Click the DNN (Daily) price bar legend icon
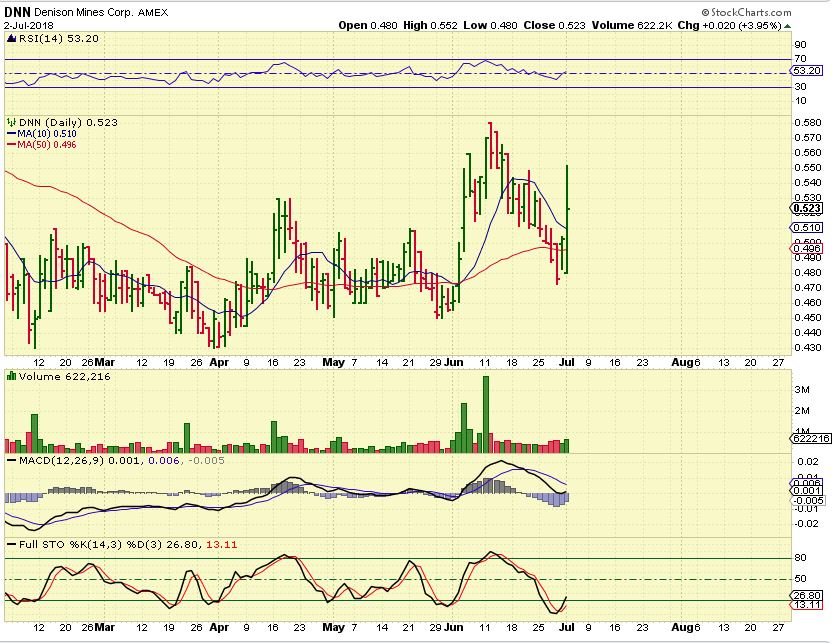This screenshot has width=839, height=643. tap(12, 122)
